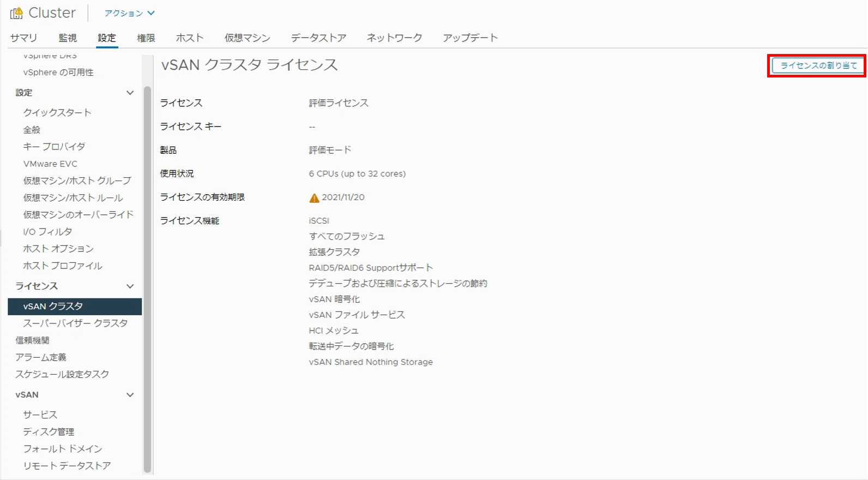Open アラーム定義 in sidebar
The image size is (868, 480).
tap(41, 357)
